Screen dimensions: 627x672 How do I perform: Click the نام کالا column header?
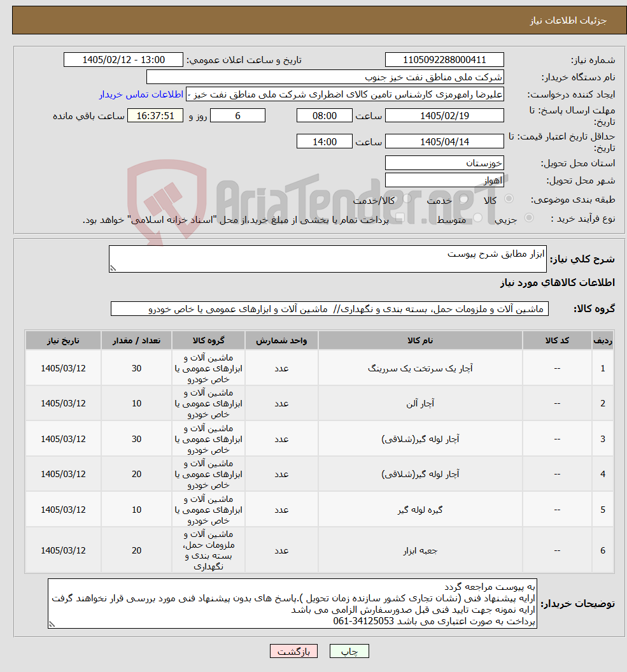420,340
